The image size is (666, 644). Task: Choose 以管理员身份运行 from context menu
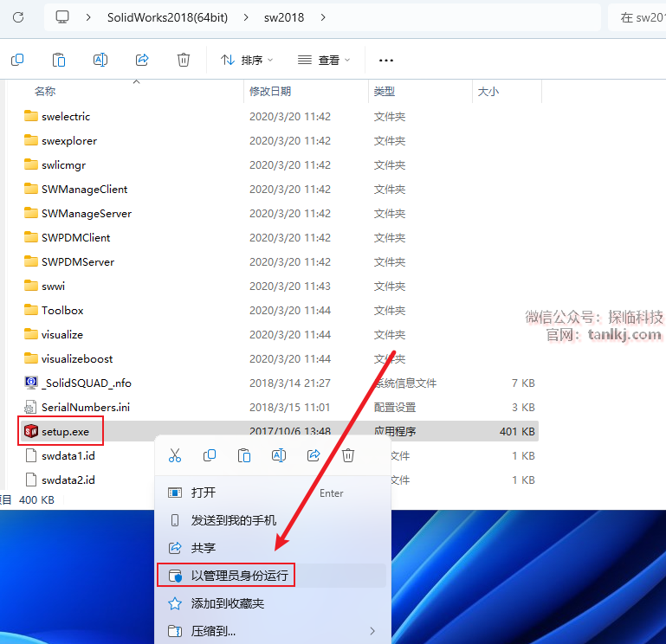click(239, 576)
